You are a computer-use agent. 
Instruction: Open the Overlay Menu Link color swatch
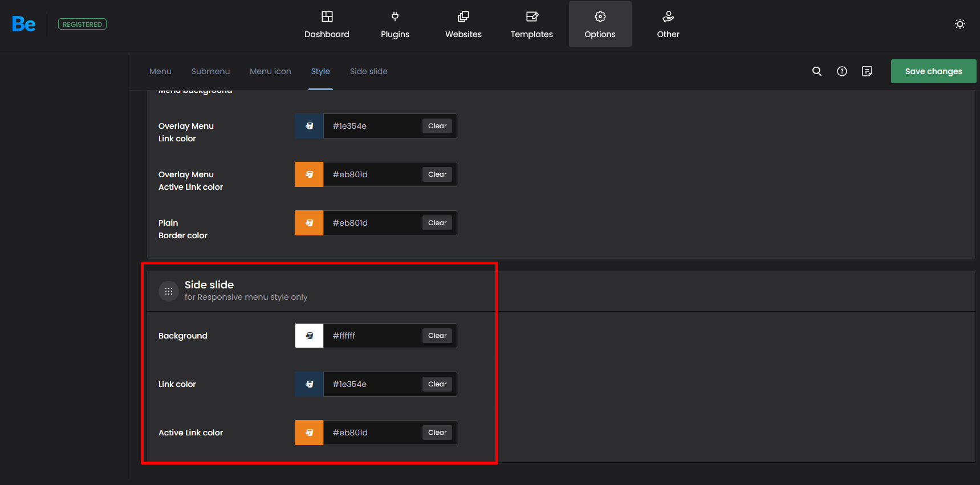[x=309, y=126]
